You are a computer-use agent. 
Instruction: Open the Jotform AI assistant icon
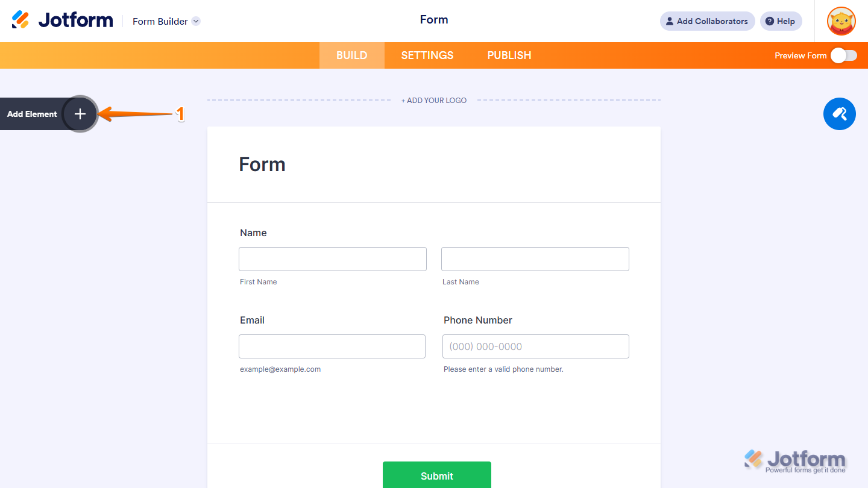(x=839, y=114)
